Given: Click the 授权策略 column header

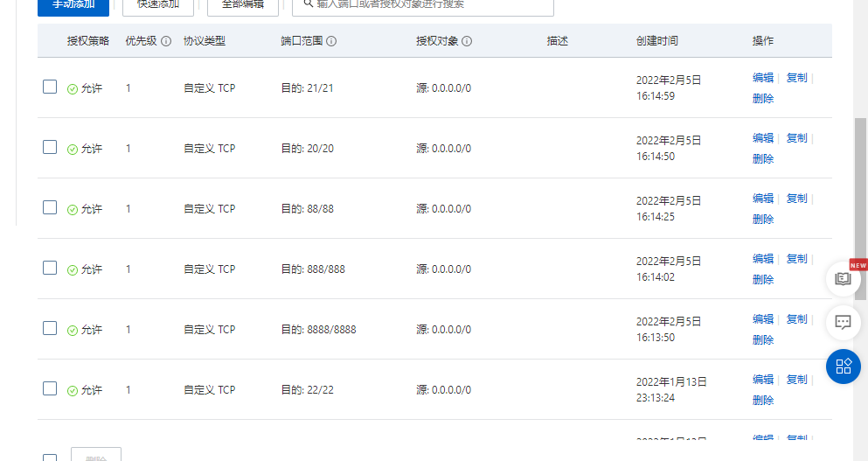Looking at the screenshot, I should click(88, 41).
